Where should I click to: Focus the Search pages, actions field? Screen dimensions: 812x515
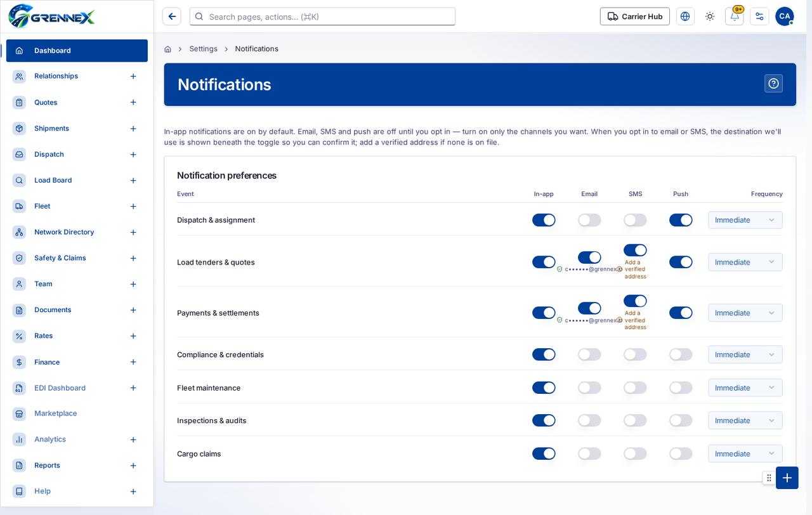pos(322,16)
